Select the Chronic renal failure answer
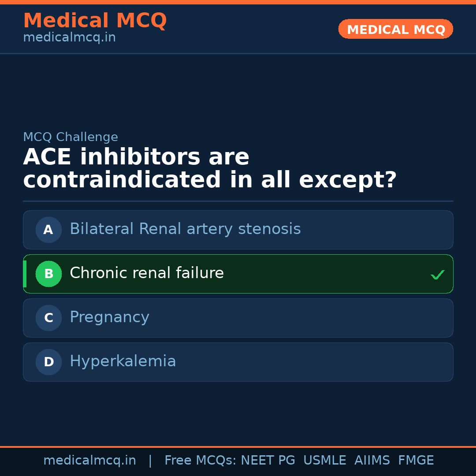This screenshot has height=476, width=476. pos(147,273)
